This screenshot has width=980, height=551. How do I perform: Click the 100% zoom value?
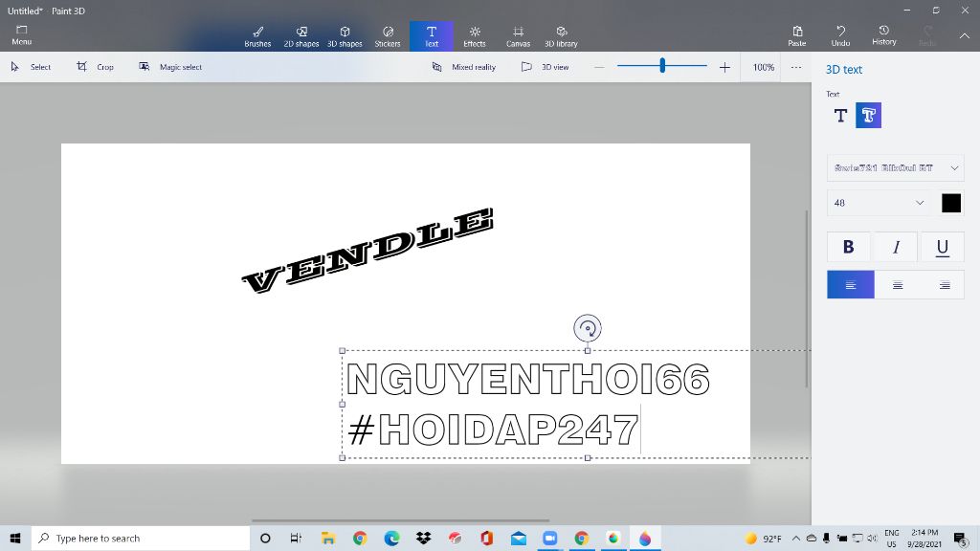coord(763,67)
